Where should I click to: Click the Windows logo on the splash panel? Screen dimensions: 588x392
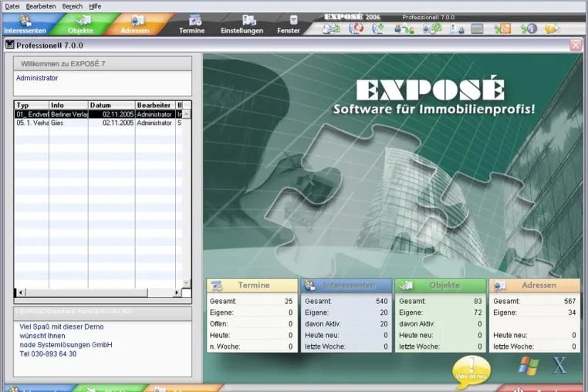pyautogui.click(x=529, y=366)
